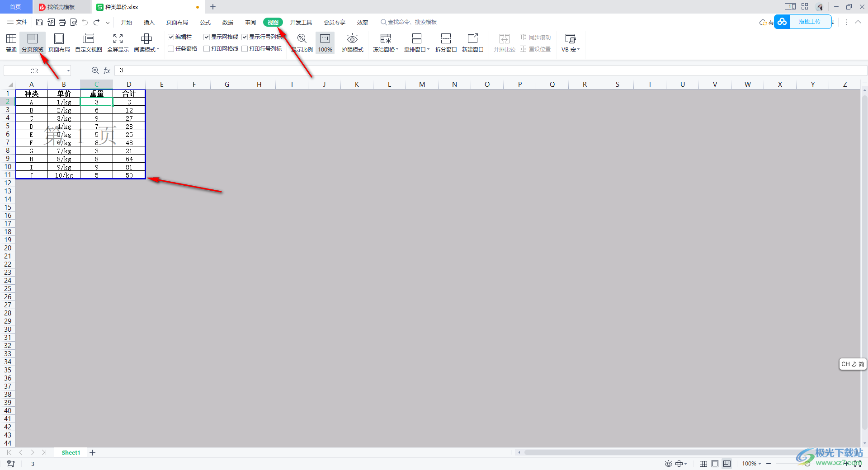
Task: Open a new document tab with plus
Action: pyautogui.click(x=213, y=7)
